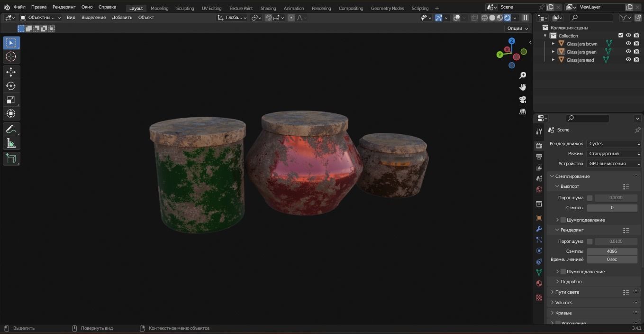Open the Render Engine Cycles dropdown

pyautogui.click(x=614, y=144)
